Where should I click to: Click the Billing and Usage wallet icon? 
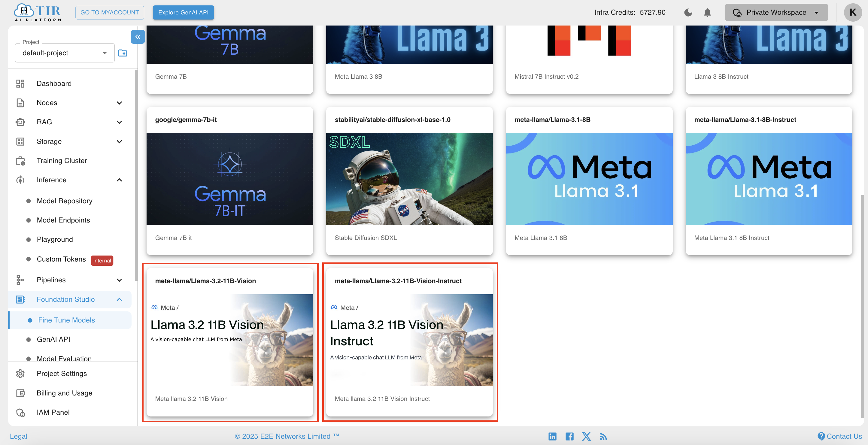coord(20,393)
